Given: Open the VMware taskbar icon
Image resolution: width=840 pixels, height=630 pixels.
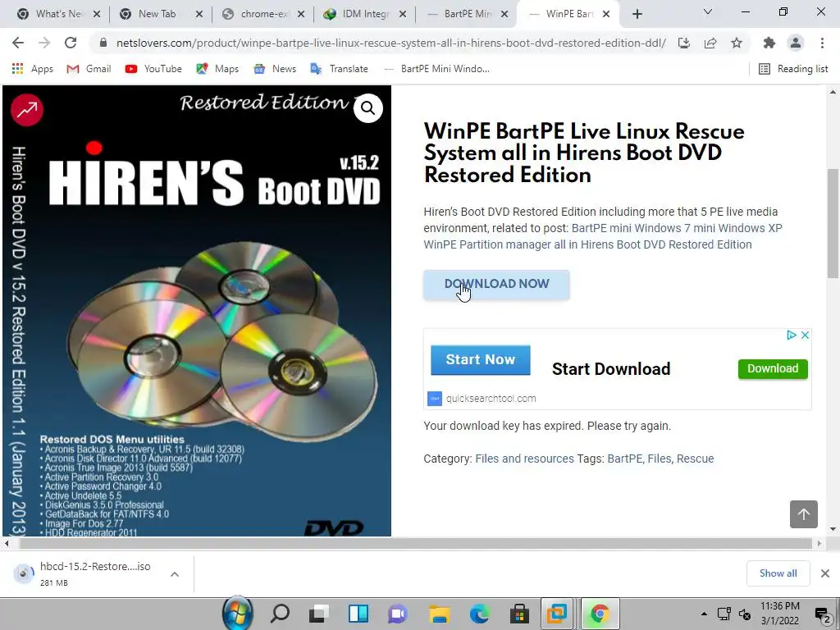Looking at the screenshot, I should click(x=557, y=613).
